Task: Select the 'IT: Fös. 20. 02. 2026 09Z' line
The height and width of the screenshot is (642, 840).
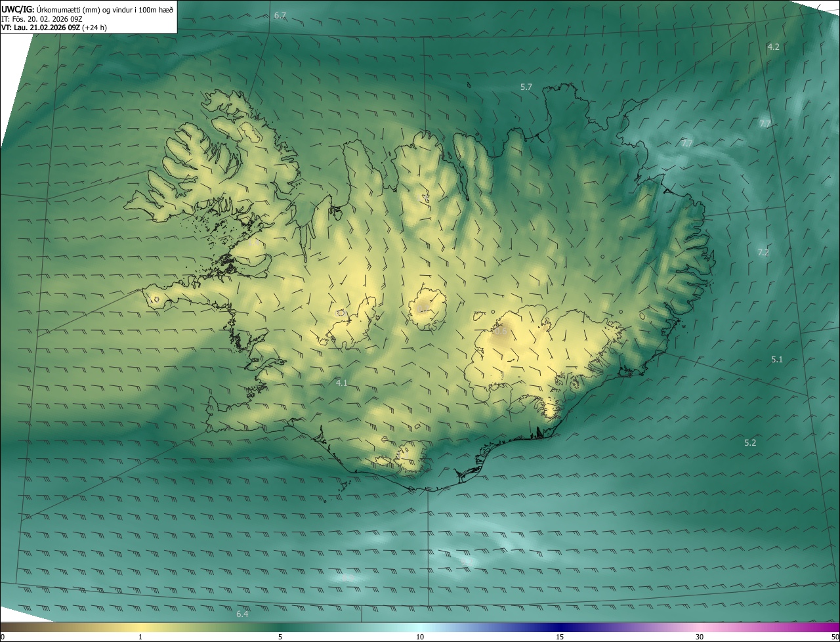Action: [42, 18]
